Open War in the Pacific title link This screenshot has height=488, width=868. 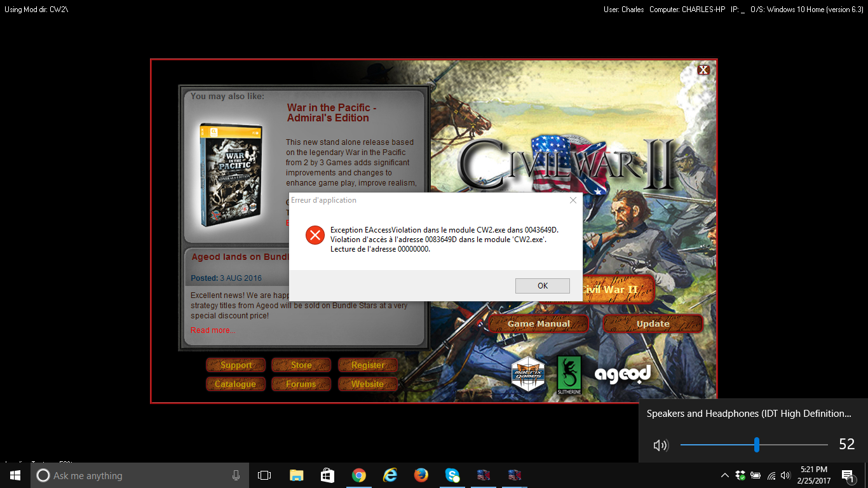[332, 112]
